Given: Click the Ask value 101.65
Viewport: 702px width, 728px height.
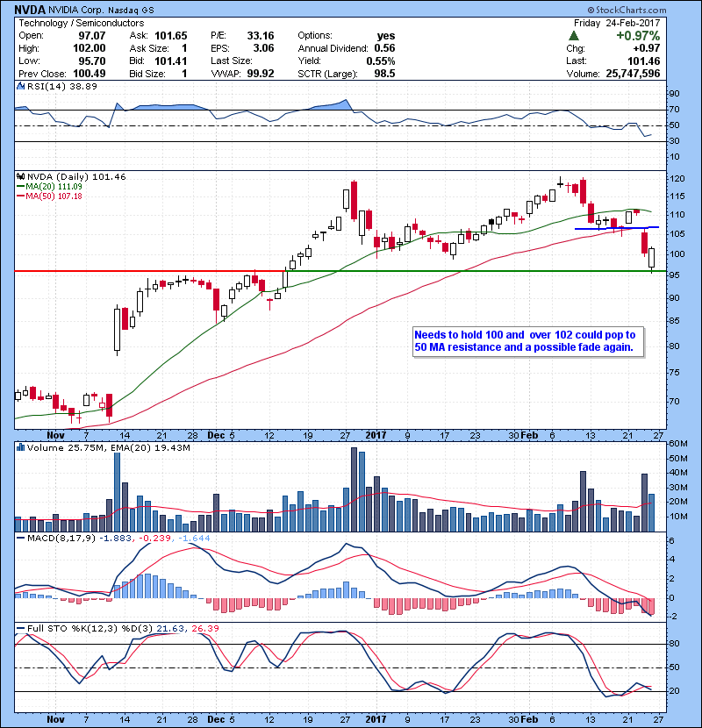Looking at the screenshot, I should point(171,36).
